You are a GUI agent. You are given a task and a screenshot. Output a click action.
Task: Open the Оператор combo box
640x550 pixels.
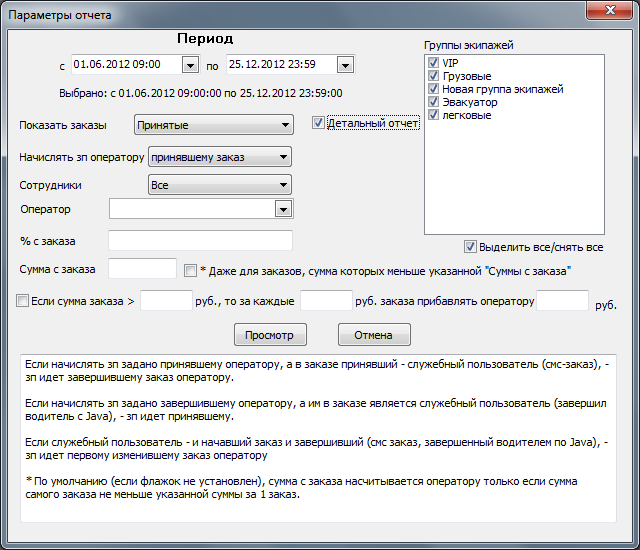point(283,209)
